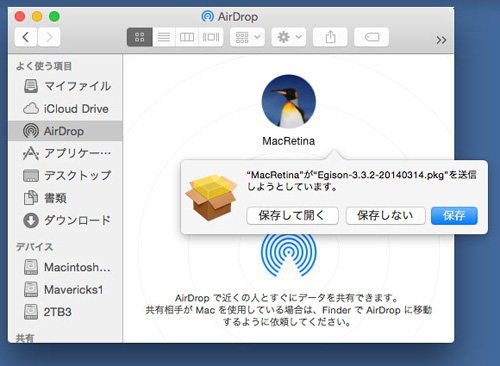Click the よく使う項目 section header

point(44,66)
